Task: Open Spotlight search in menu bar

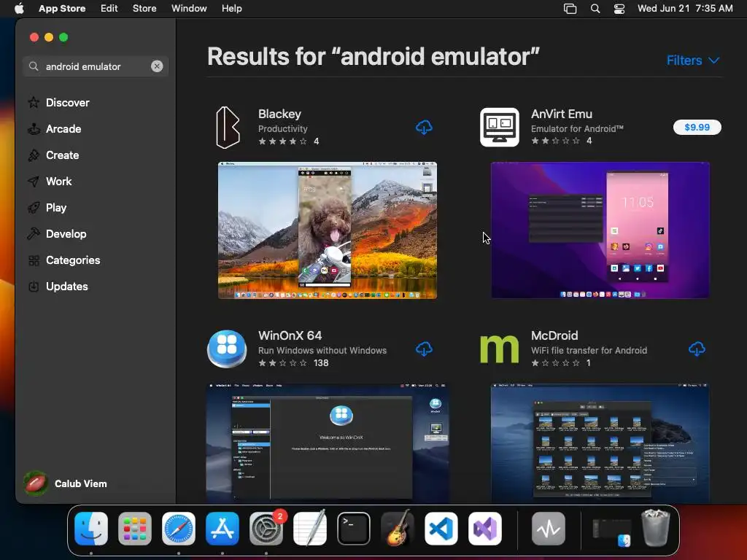Action: click(x=595, y=8)
